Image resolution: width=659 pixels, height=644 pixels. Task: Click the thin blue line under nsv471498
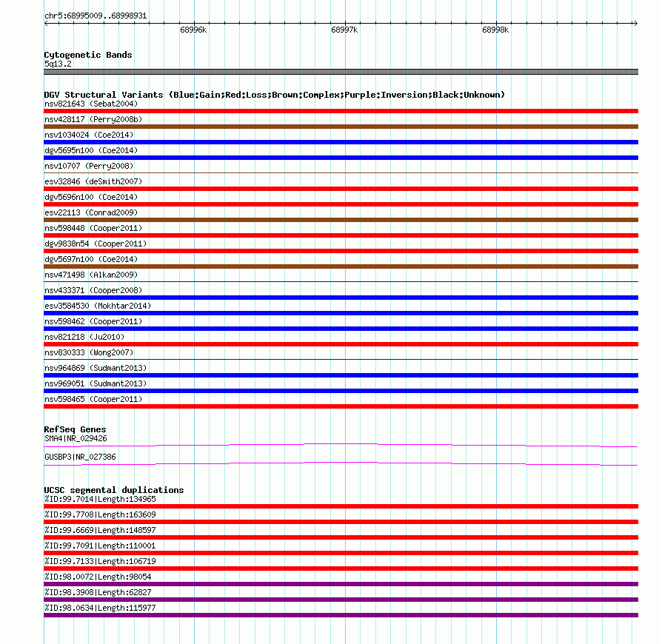(x=341, y=281)
